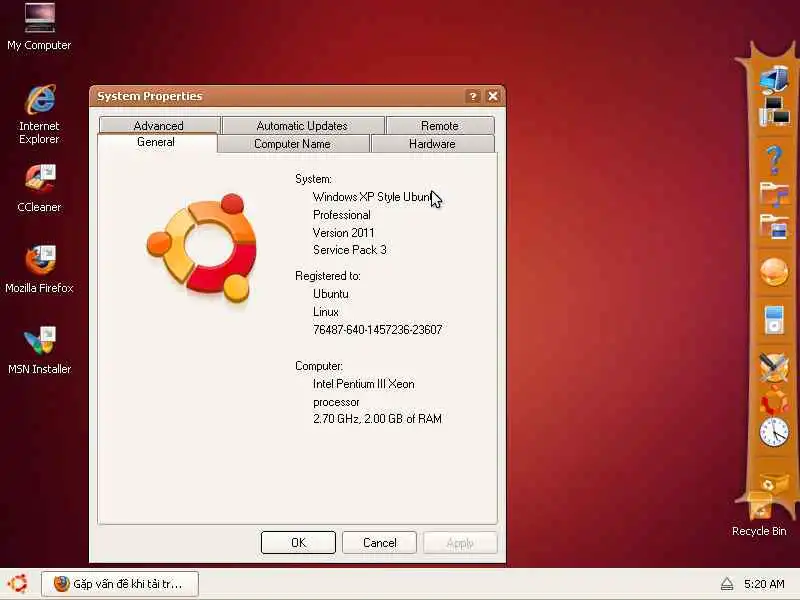The width and height of the screenshot is (800, 600).
Task: Click the product ID 76487-640-1457236-23607
Action: [x=378, y=330]
